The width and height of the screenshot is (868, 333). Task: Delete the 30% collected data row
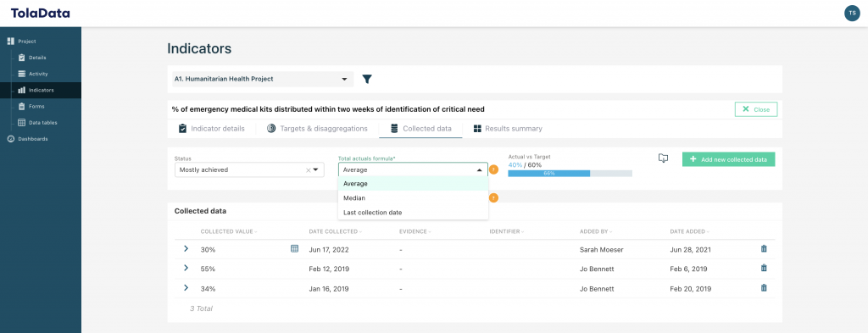(764, 249)
